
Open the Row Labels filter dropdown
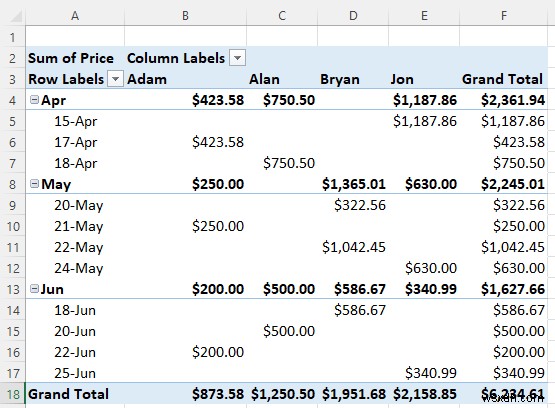(x=115, y=79)
